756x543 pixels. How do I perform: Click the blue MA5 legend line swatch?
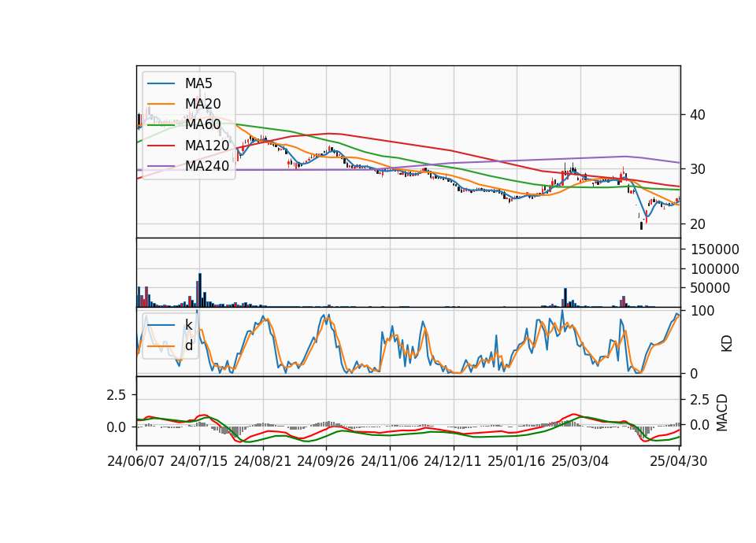(x=161, y=84)
